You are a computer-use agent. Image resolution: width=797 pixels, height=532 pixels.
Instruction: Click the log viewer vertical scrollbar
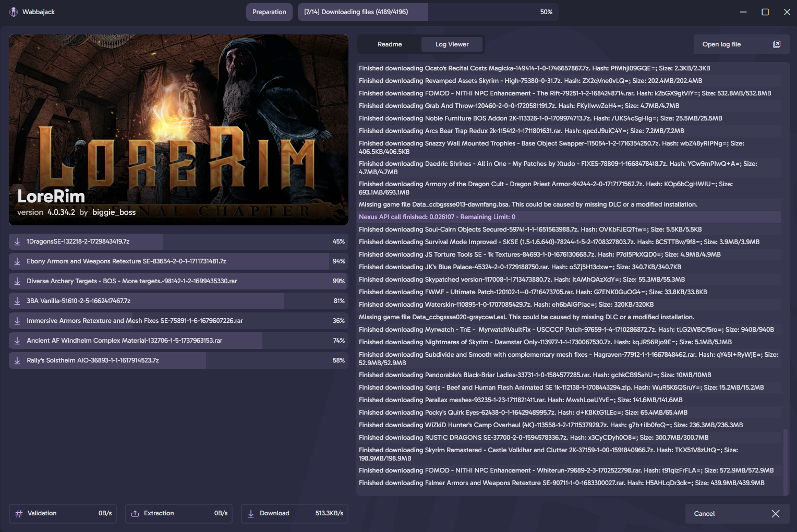pyautogui.click(x=786, y=461)
